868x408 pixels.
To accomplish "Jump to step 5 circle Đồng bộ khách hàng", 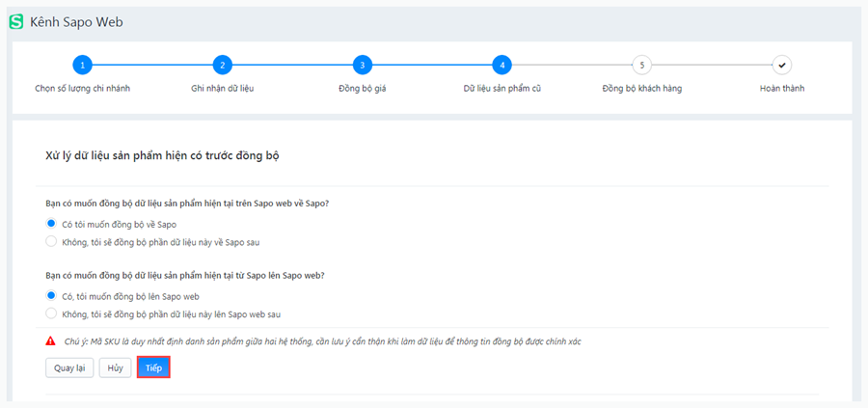I will click(642, 66).
